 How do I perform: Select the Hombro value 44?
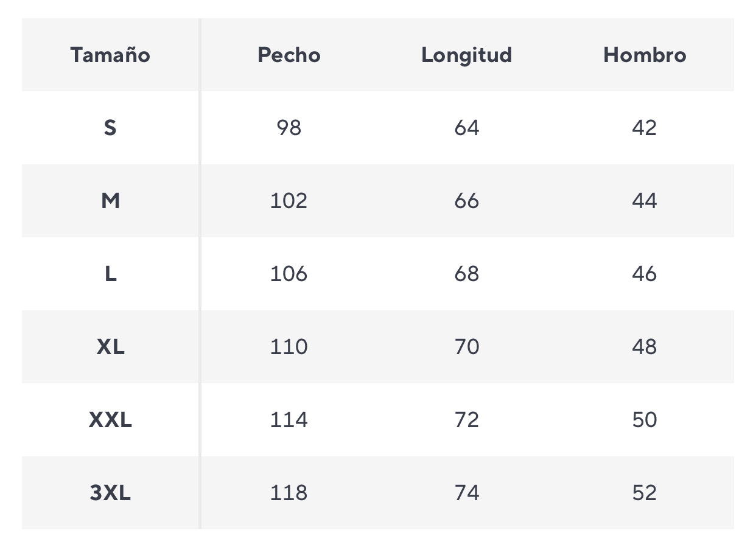click(645, 201)
